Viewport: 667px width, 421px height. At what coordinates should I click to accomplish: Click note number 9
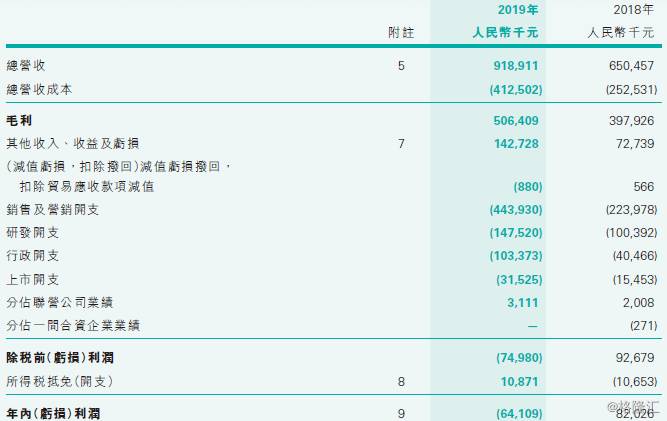(401, 413)
